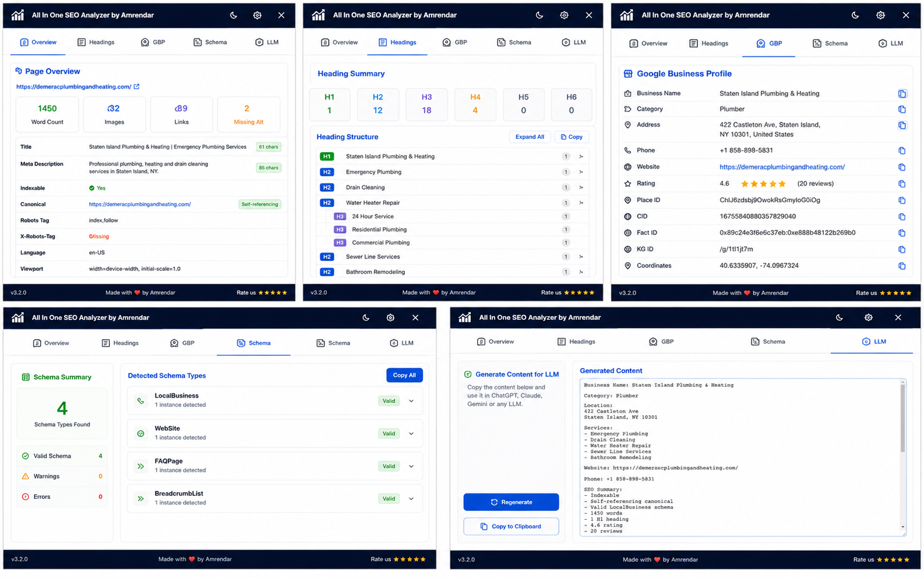Select LLM tab in the Schema panel
924x578 pixels.
(x=401, y=343)
